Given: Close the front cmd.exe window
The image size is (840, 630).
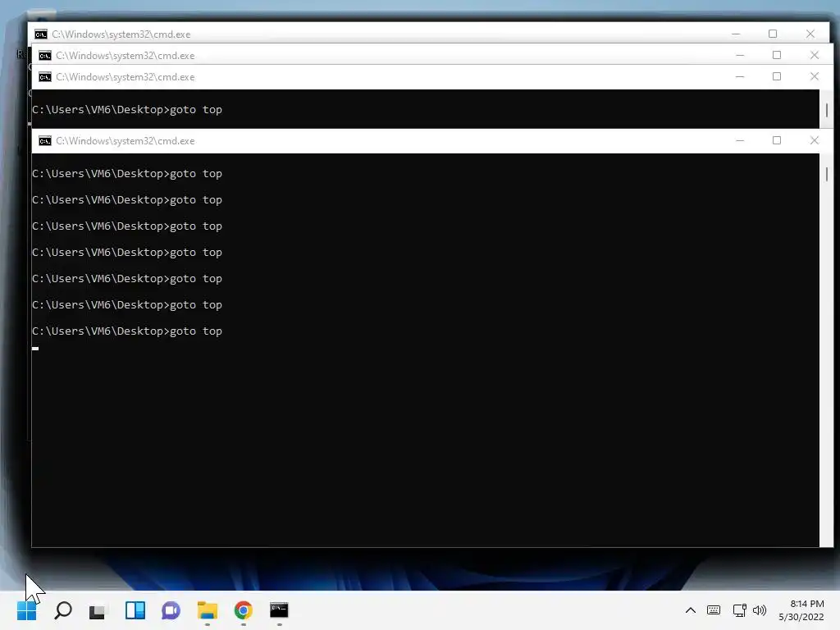Looking at the screenshot, I should [x=815, y=140].
